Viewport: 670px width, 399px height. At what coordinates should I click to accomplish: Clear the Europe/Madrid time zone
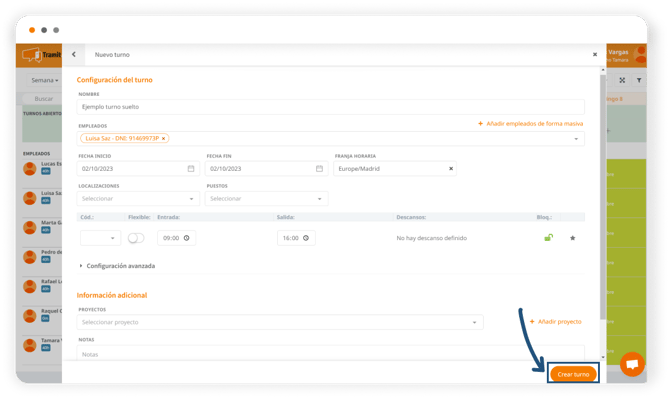451,169
